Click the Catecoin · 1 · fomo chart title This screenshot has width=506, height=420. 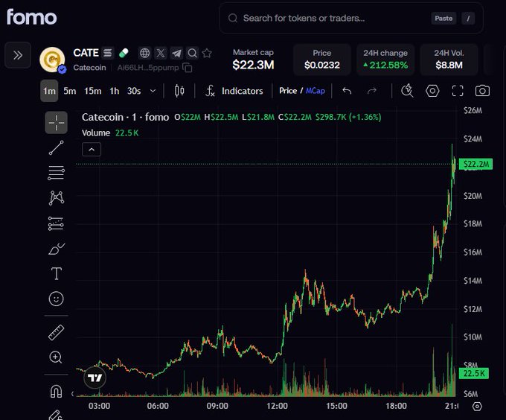[x=125, y=117]
